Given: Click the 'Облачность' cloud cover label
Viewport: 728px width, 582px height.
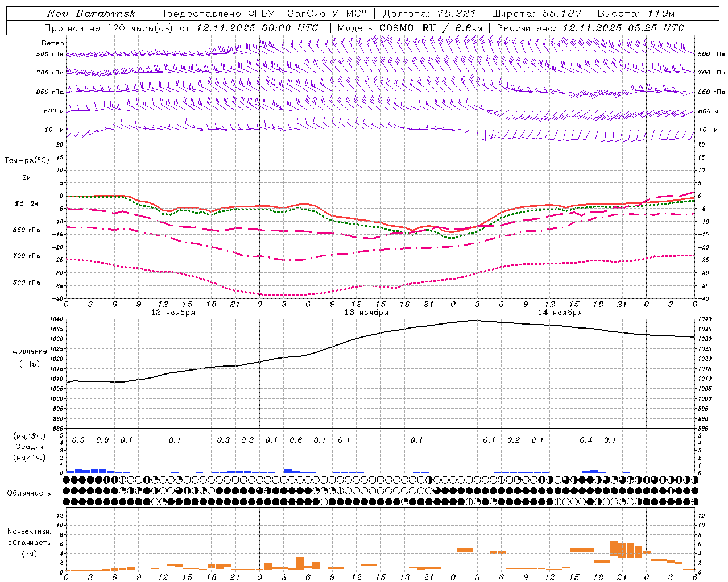Looking at the screenshot, I should click(29, 493).
